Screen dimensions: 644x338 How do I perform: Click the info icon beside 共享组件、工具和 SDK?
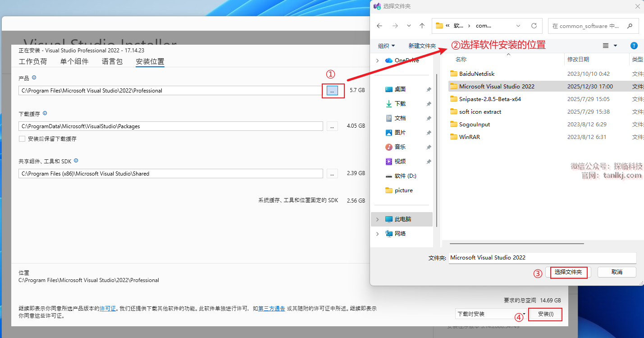click(x=76, y=160)
